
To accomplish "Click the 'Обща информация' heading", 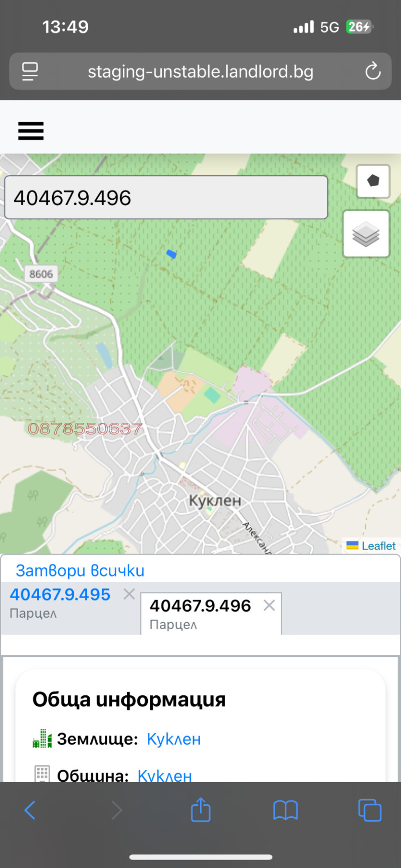I will (129, 699).
